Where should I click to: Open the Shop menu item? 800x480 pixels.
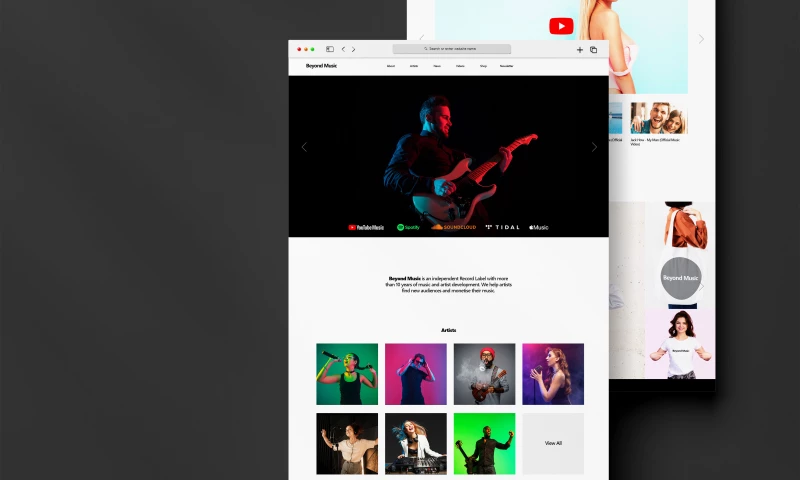[x=483, y=66]
